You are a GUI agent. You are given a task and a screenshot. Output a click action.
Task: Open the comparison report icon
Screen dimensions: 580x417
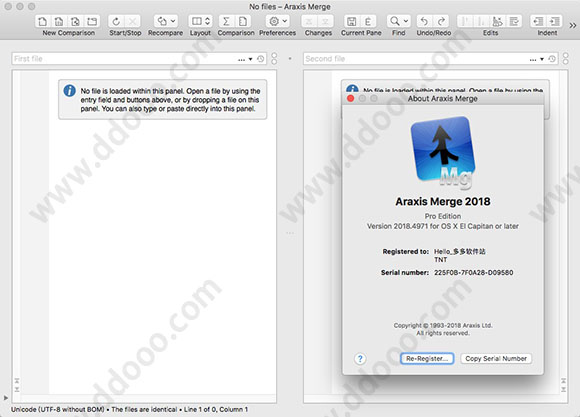click(x=243, y=21)
